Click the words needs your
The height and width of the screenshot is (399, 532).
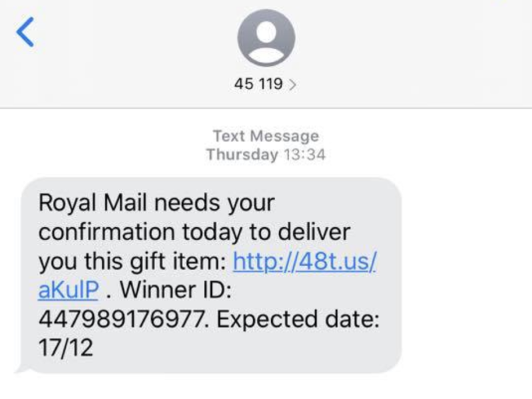pos(214,203)
